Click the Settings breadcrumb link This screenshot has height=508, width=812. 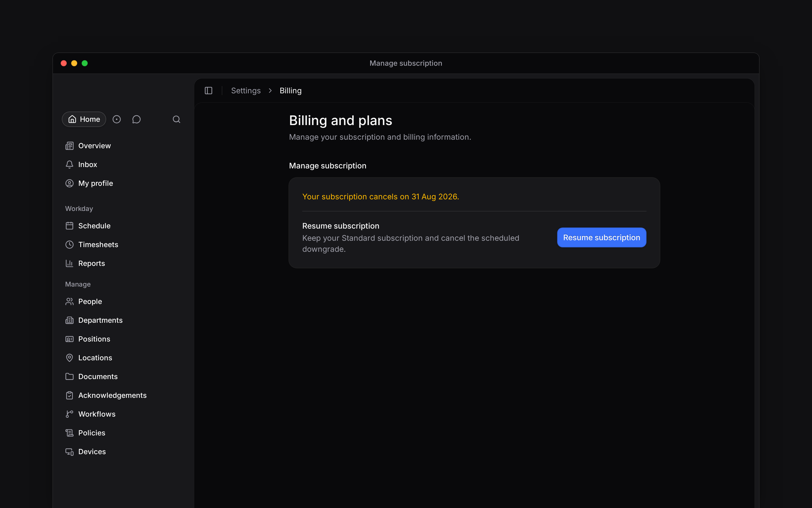coord(245,91)
